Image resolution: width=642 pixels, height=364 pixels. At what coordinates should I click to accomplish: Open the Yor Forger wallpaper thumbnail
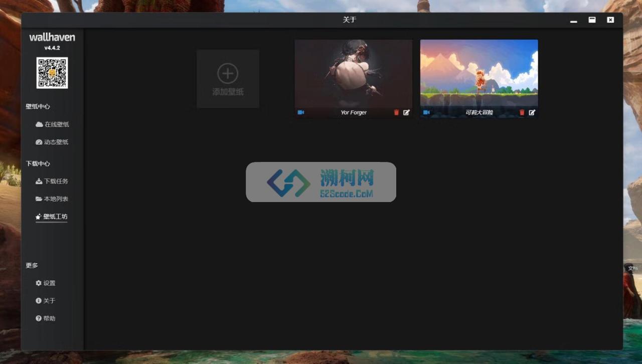click(354, 73)
